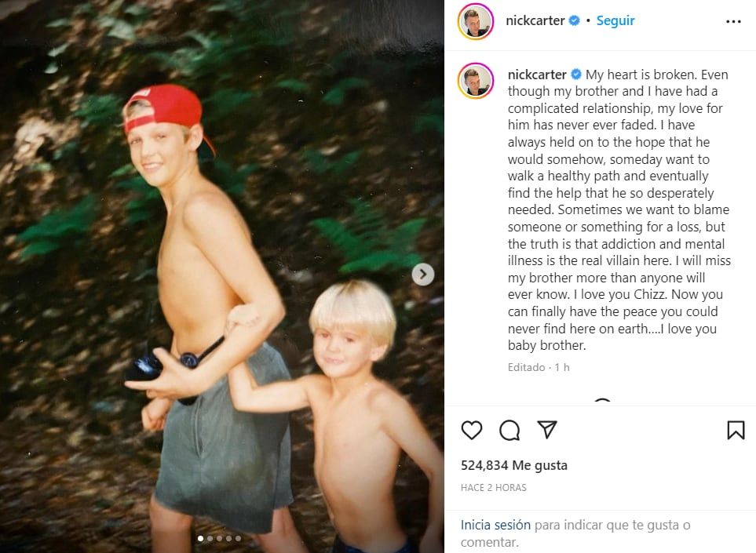
Task: Save the post with the bookmark icon
Action: (735, 430)
